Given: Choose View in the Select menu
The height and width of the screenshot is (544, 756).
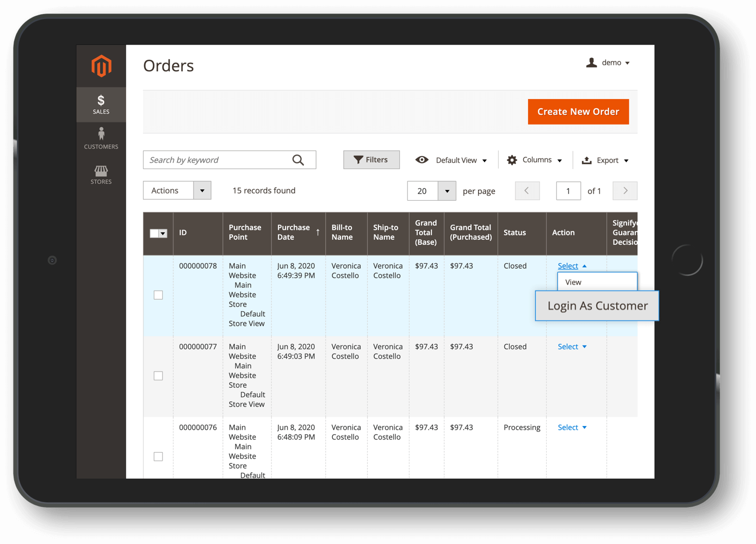Looking at the screenshot, I should point(573,282).
